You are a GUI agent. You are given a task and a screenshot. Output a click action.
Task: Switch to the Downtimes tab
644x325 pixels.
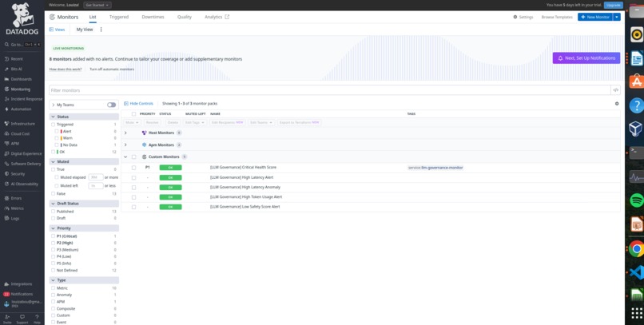(153, 17)
